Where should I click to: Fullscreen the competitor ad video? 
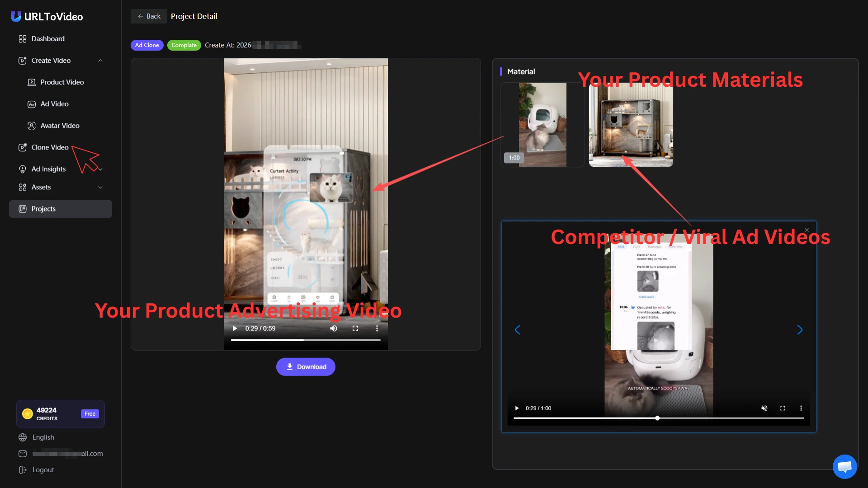(x=783, y=408)
